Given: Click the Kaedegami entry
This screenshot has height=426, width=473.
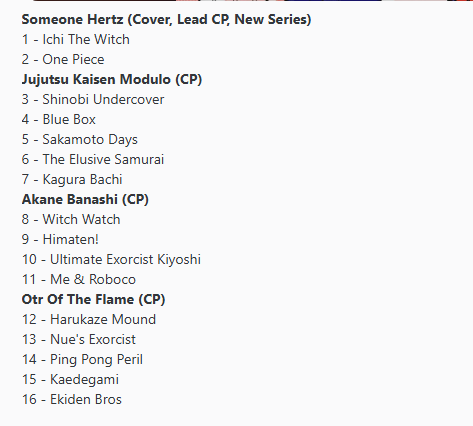Looking at the screenshot, I should [x=70, y=380].
